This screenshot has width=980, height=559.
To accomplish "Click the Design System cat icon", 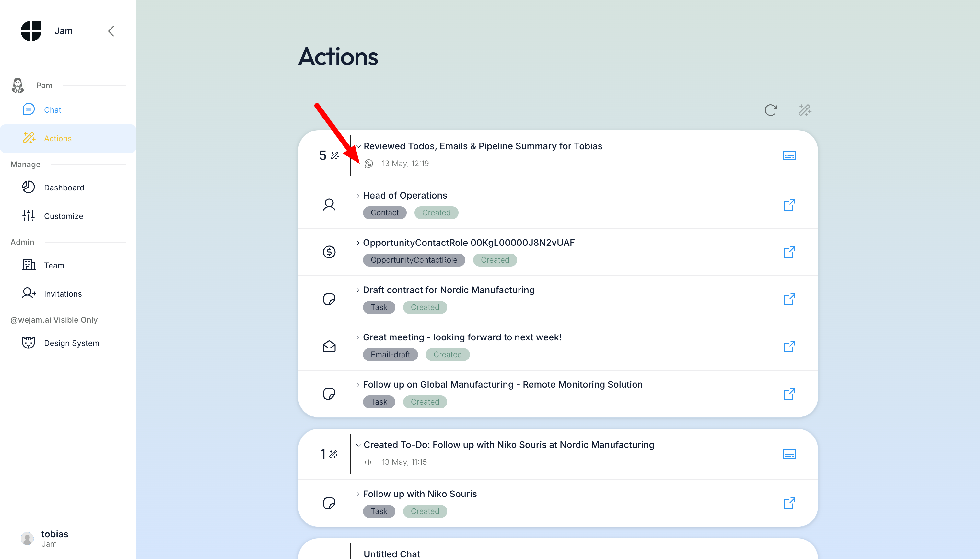I will pos(29,342).
